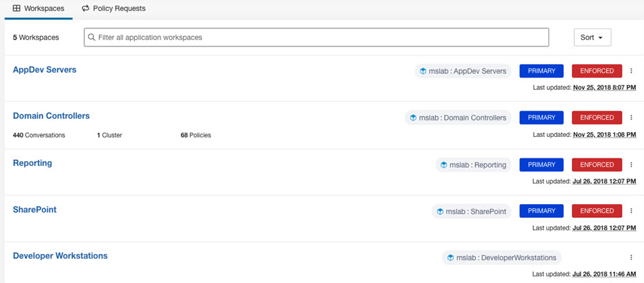Open kebab menu for AppDev Servers row

pyautogui.click(x=632, y=71)
